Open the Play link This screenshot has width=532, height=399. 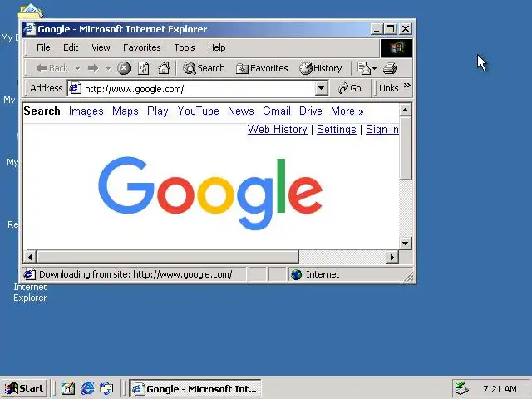(158, 111)
